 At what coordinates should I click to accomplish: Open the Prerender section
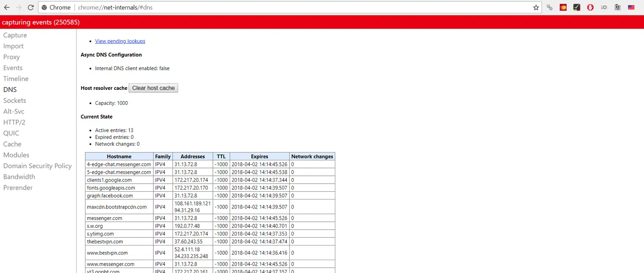pos(18,187)
